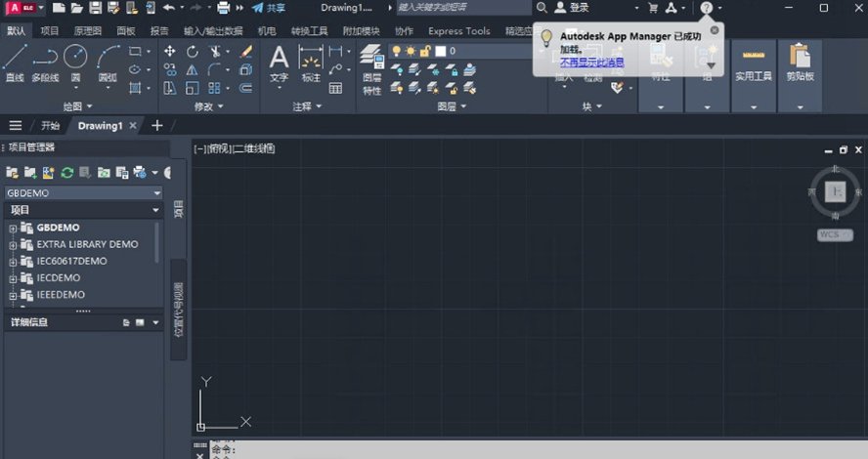This screenshot has width=868, height=459.
Task: Select the Trim scissors tool
Action: click(x=215, y=52)
